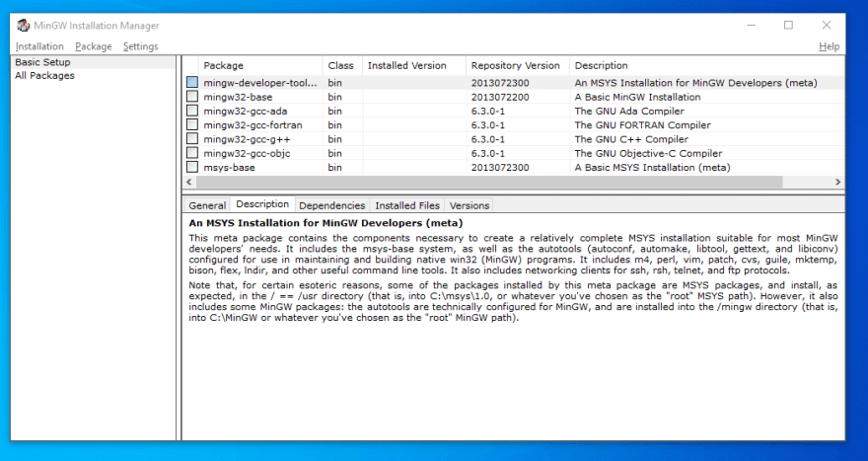Viewport: 868px width, 461px height.
Task: Click repository version 2013072200 cell
Action: click(x=500, y=97)
